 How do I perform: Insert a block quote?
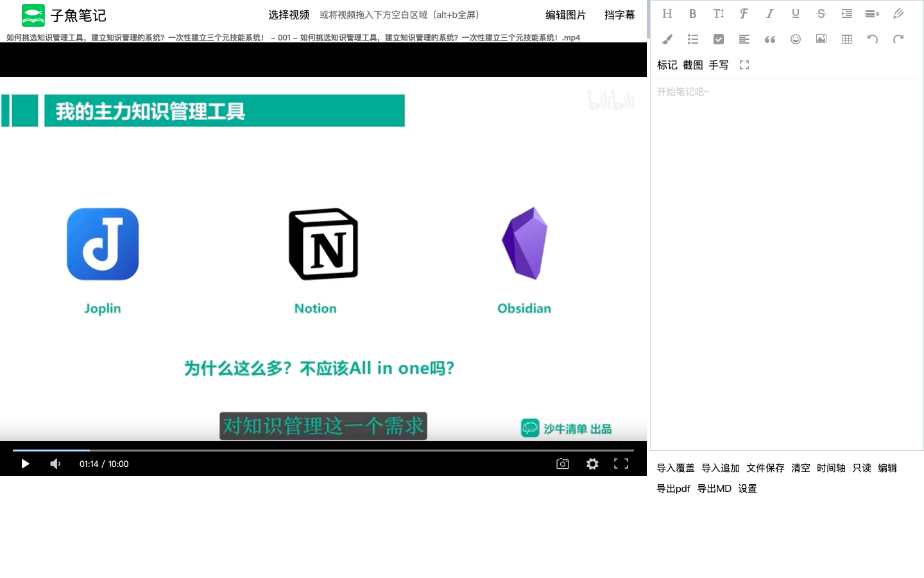pos(769,39)
